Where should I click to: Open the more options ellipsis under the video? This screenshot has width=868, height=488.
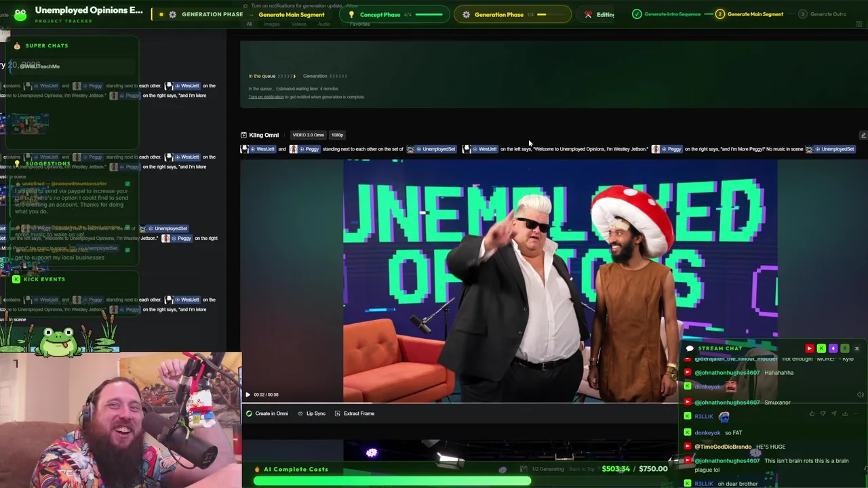(856, 413)
